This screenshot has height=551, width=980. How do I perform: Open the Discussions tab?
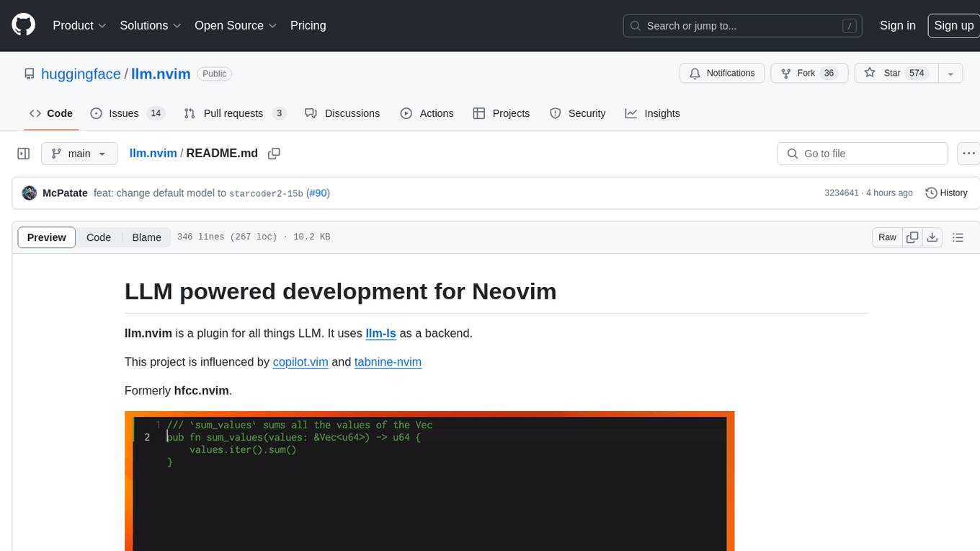point(342,113)
